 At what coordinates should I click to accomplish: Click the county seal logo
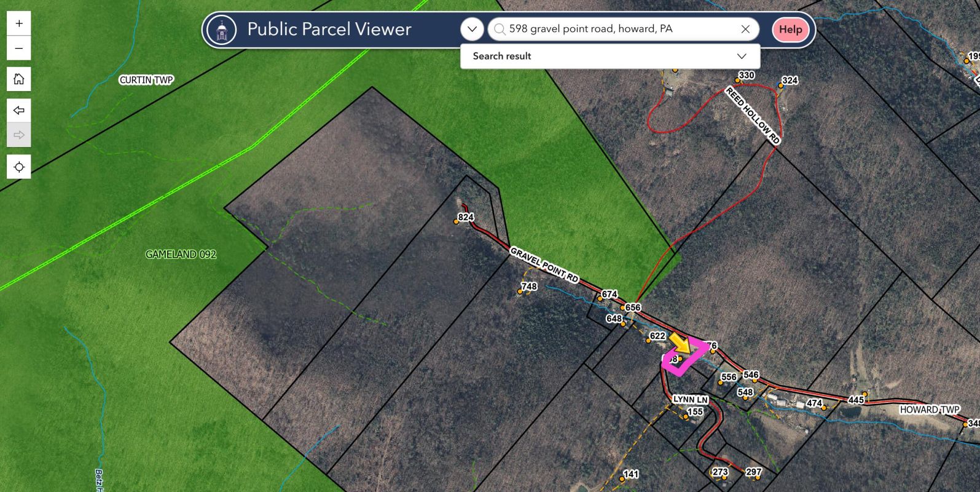pos(222,30)
